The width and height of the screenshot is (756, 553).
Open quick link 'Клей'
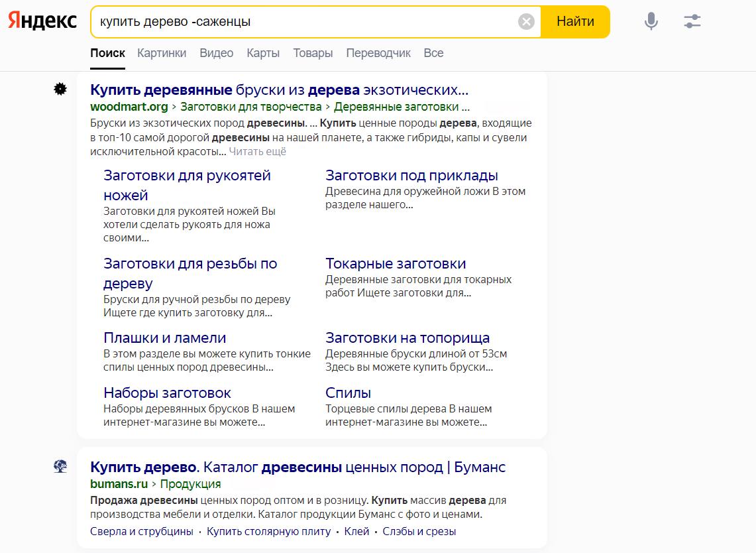(356, 531)
